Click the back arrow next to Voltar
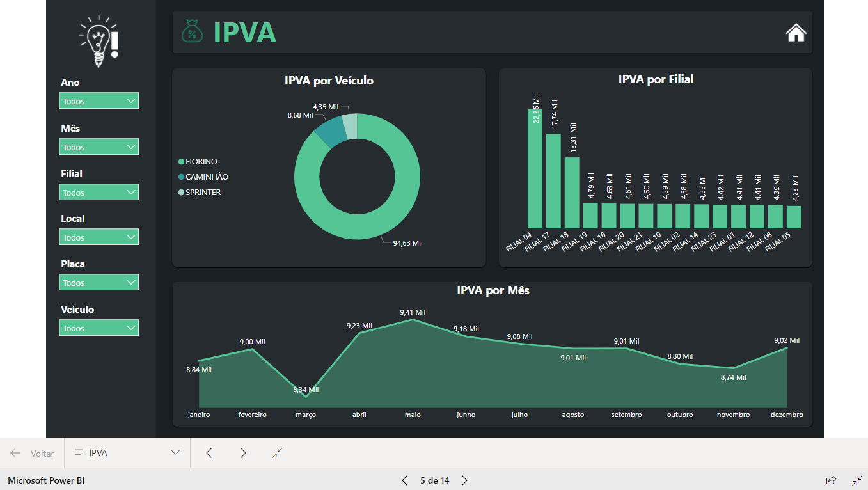 point(15,453)
